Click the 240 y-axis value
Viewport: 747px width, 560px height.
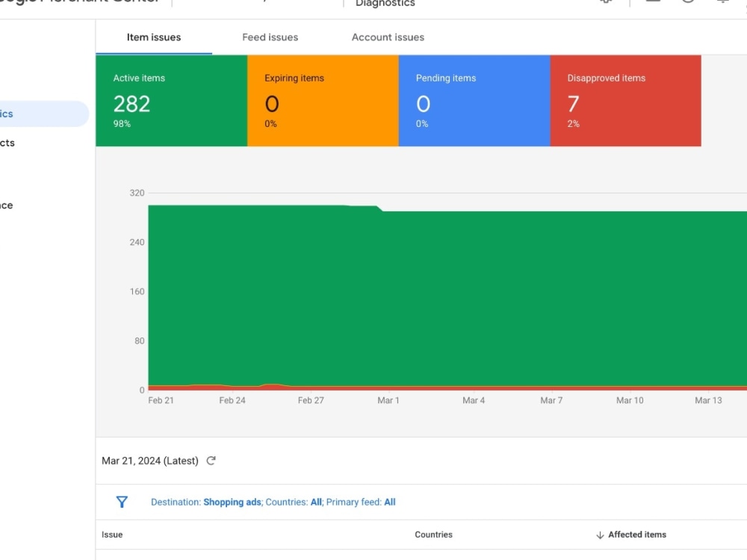point(137,243)
